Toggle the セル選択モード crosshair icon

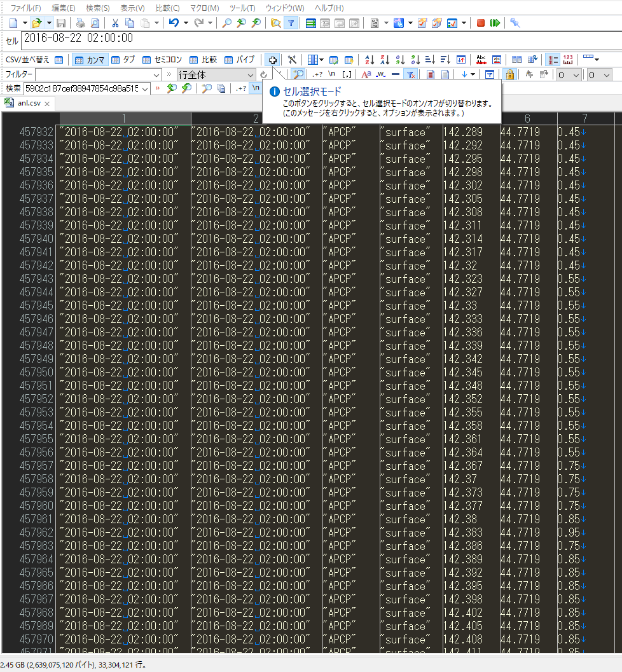pyautogui.click(x=273, y=59)
